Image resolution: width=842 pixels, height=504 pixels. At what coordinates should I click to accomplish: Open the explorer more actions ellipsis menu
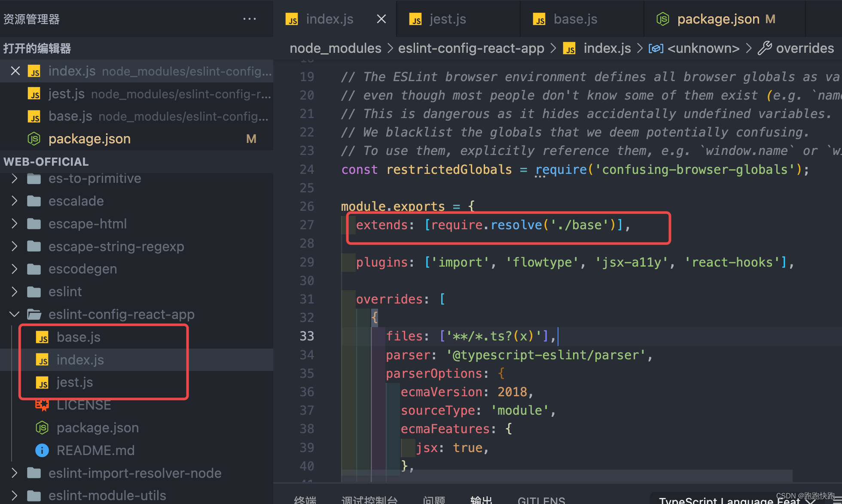click(x=250, y=19)
